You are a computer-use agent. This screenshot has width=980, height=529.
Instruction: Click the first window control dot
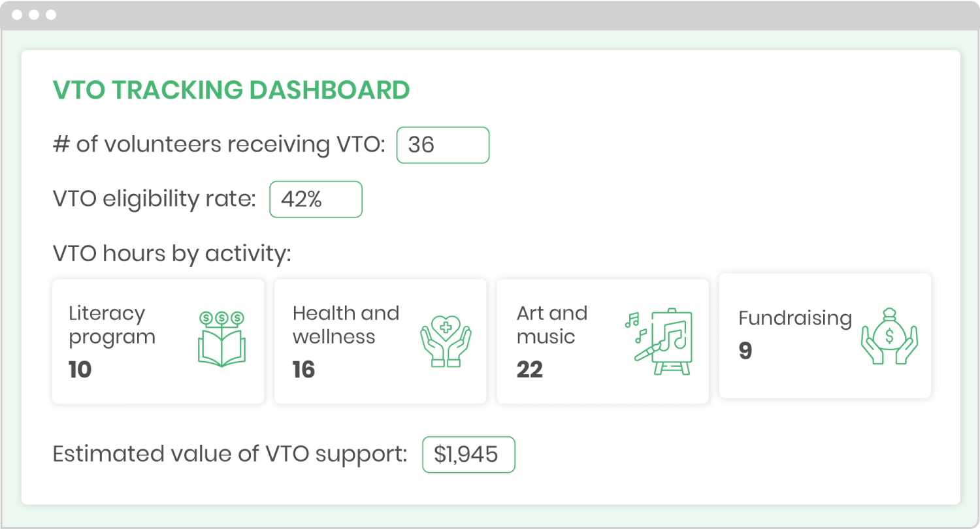pos(16,15)
